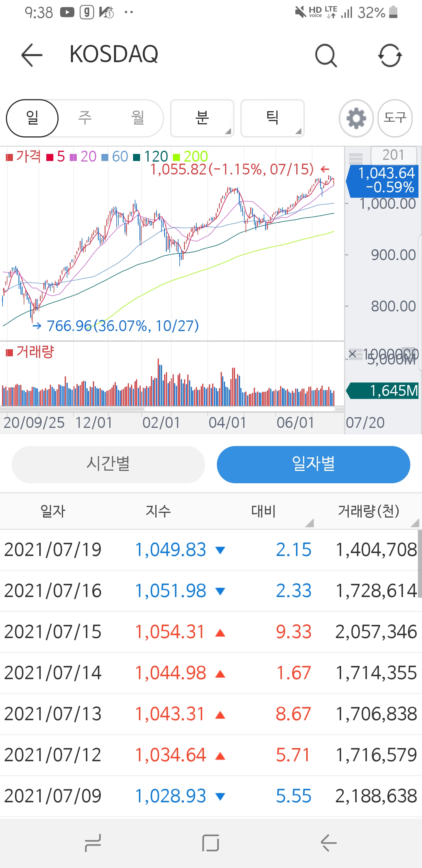Screen dimensions: 422x868
Task: Switch to the 시간별 hourly tab
Action: click(x=108, y=464)
